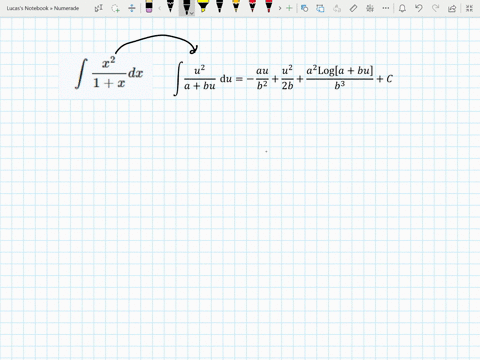
Task: Pick the red pen beside the orange pen
Action: 252,6
